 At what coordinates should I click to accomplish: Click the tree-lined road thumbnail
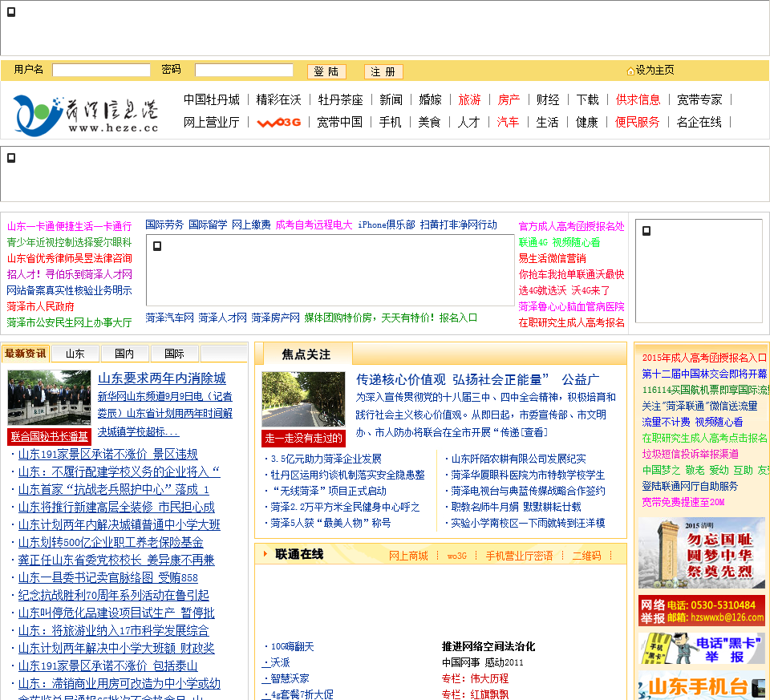click(303, 399)
